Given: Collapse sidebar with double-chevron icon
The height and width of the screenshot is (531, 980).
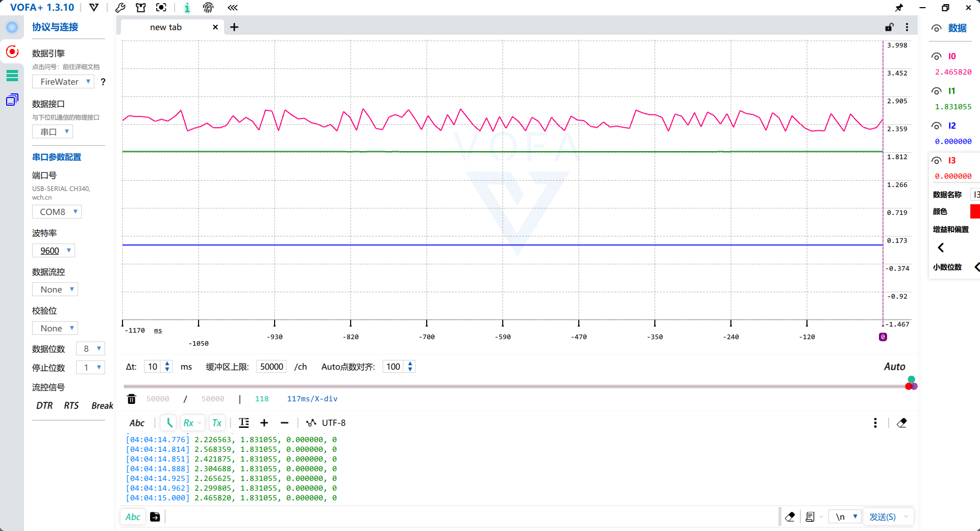Looking at the screenshot, I should [x=233, y=8].
